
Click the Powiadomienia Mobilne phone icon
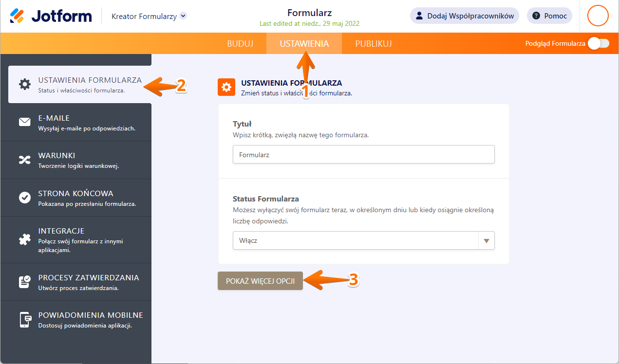[x=24, y=319]
